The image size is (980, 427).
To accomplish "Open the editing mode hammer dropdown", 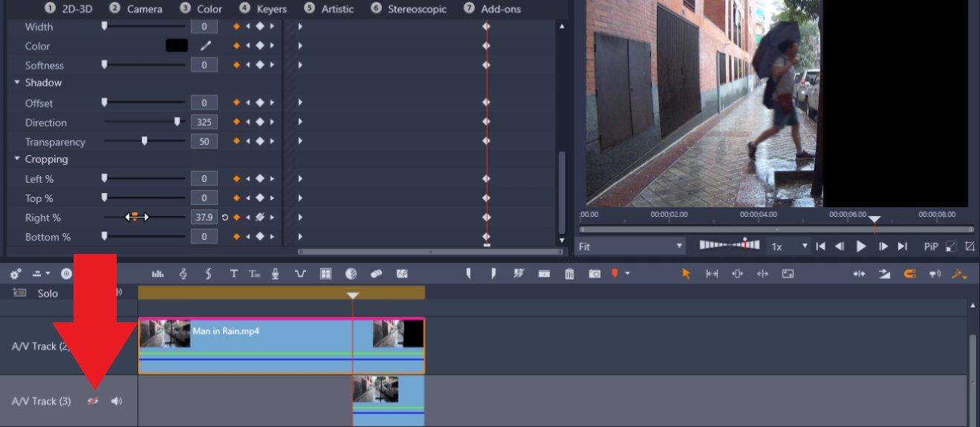I will [x=959, y=274].
